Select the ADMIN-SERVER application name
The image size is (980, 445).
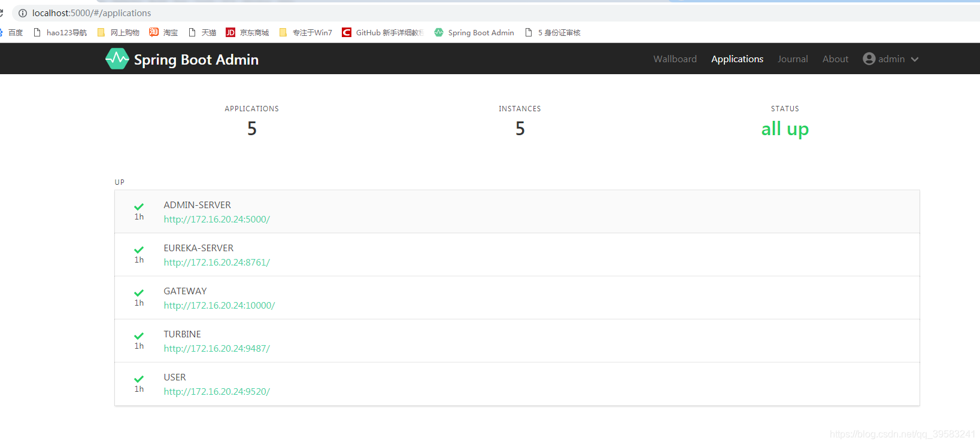click(197, 205)
